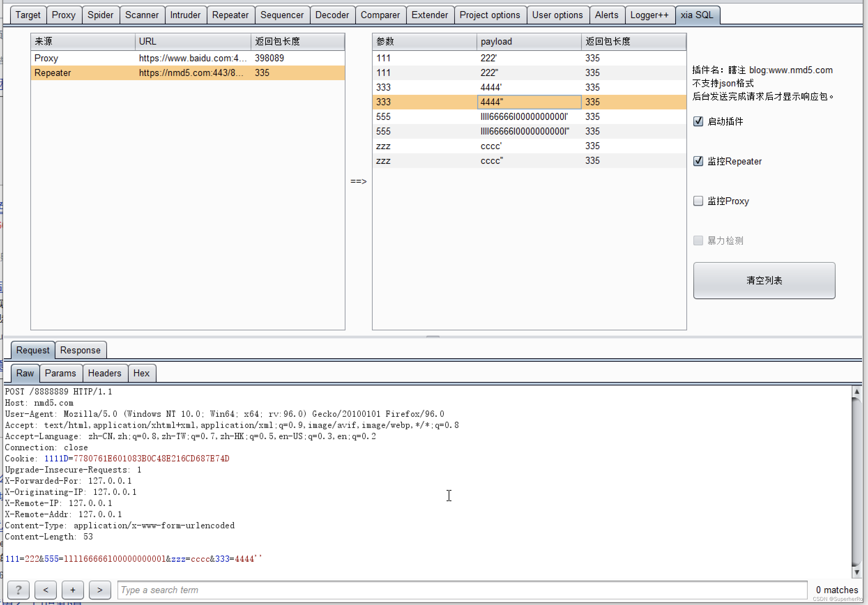Viewport: 868px width, 605px height.
Task: Sort by payload column header
Action: click(x=528, y=41)
